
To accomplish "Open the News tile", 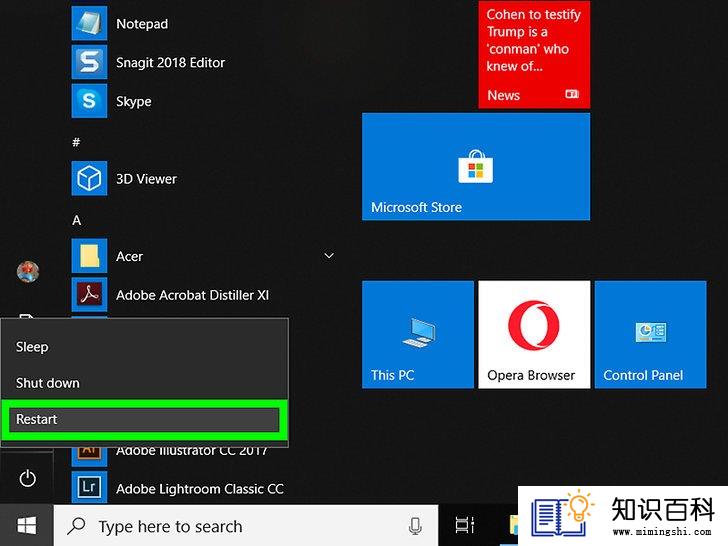I will coord(534,54).
